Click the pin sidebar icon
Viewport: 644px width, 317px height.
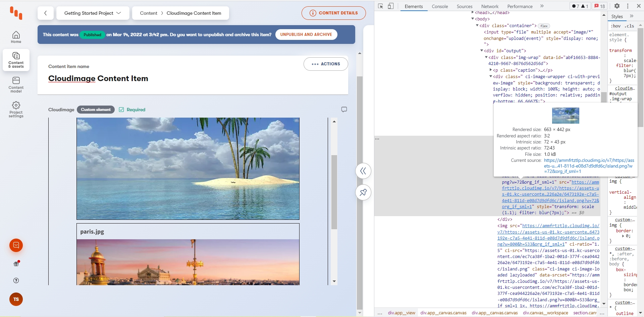[363, 192]
